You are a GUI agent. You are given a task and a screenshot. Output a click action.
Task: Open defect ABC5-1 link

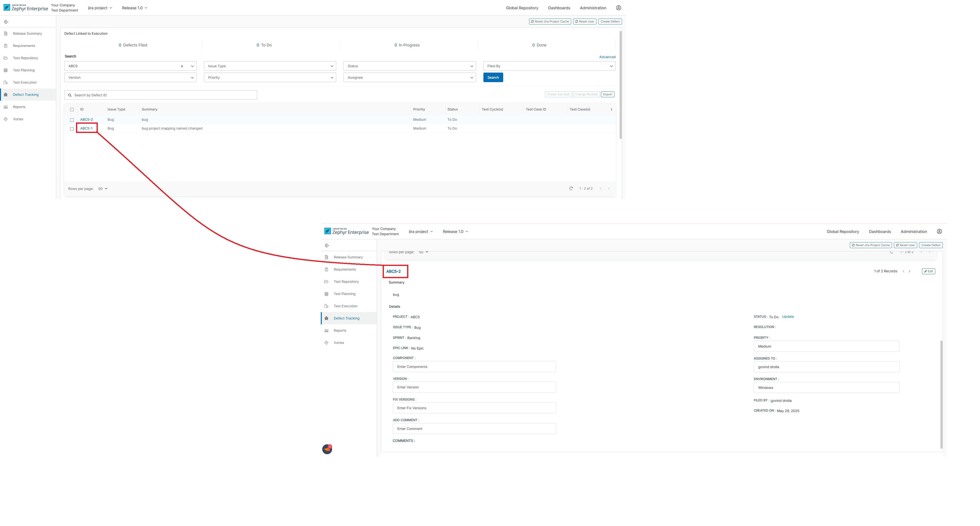(x=86, y=129)
